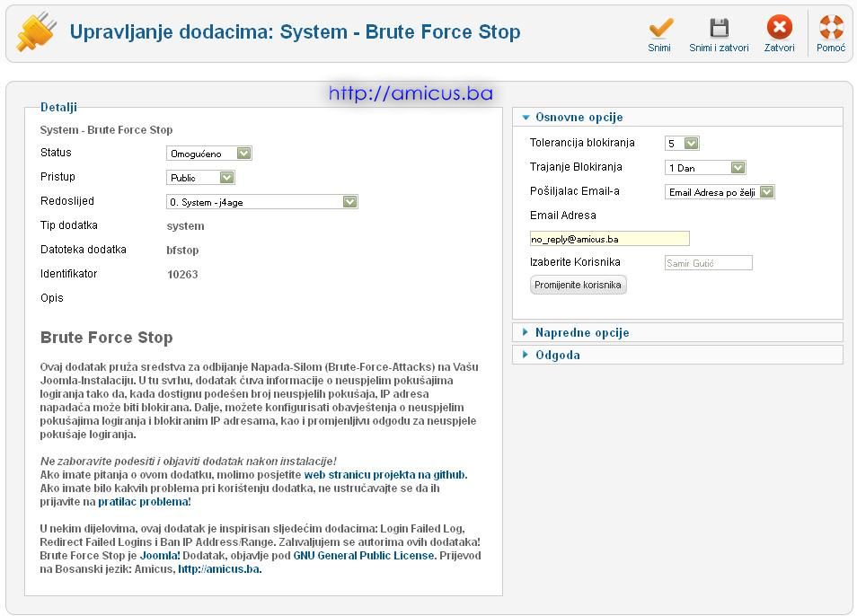Open Pomoć lifebuoy help icon

click(831, 27)
